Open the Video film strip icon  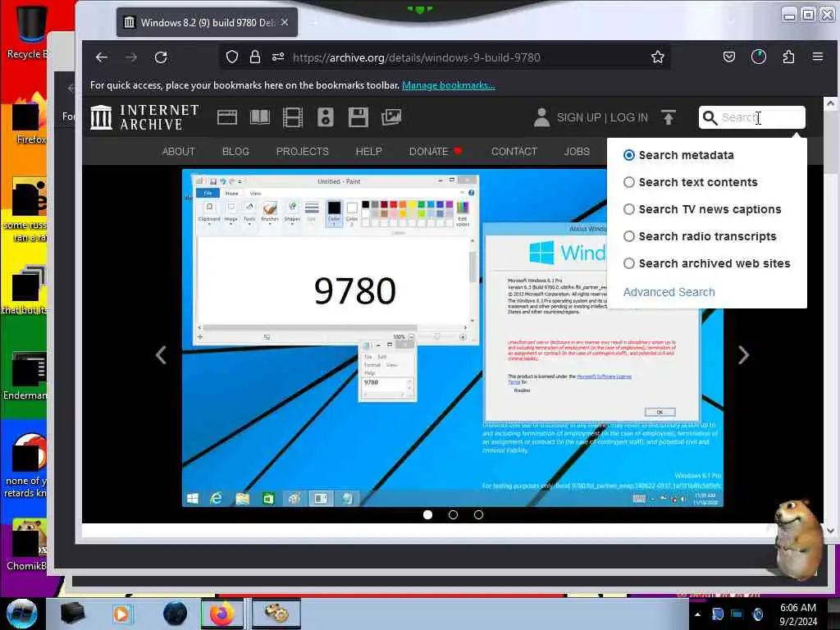[x=293, y=117]
